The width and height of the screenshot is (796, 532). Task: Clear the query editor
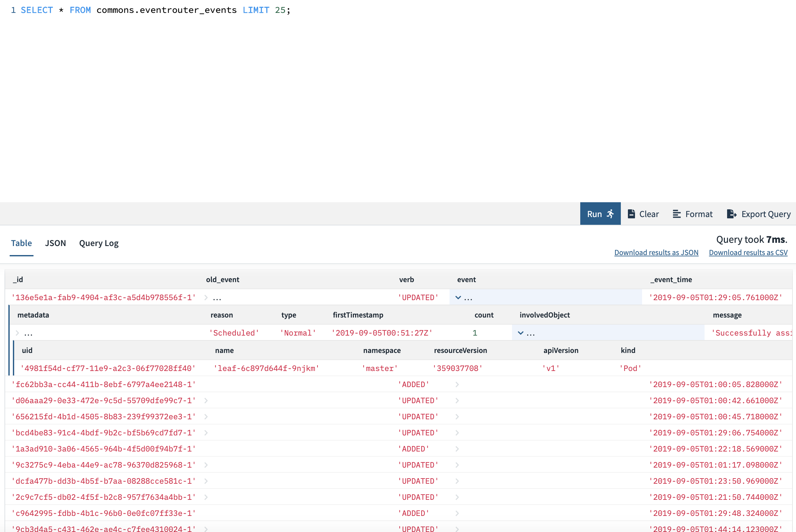[643, 214]
